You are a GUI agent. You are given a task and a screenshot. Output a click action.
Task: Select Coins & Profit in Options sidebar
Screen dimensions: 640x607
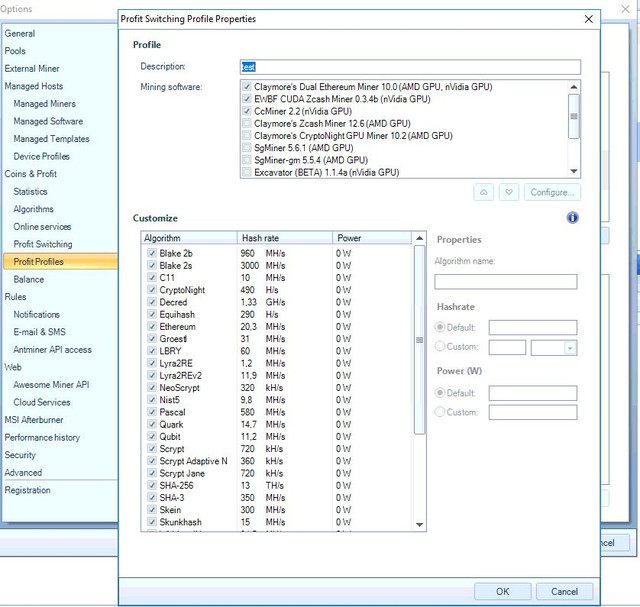31,174
